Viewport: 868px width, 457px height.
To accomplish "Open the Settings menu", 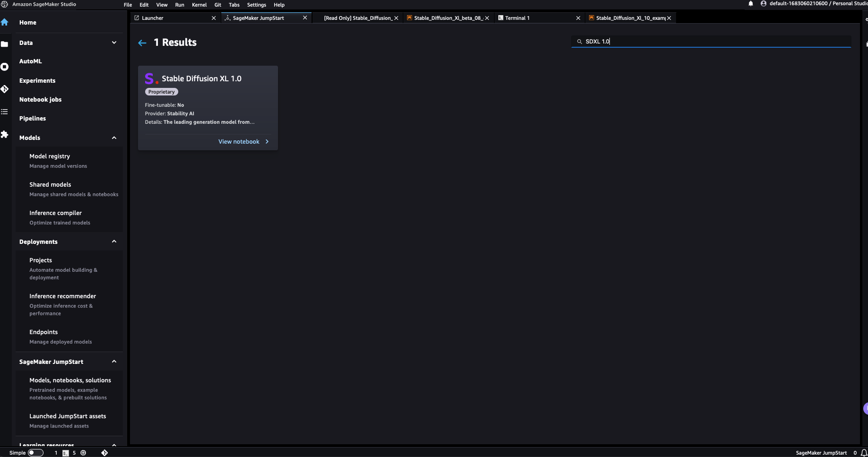I will (257, 5).
